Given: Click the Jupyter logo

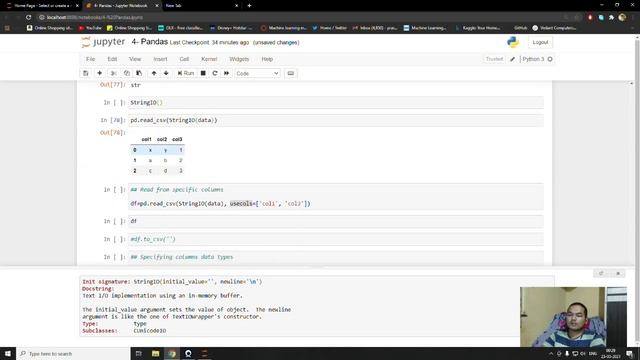Looking at the screenshot, I should (103, 42).
